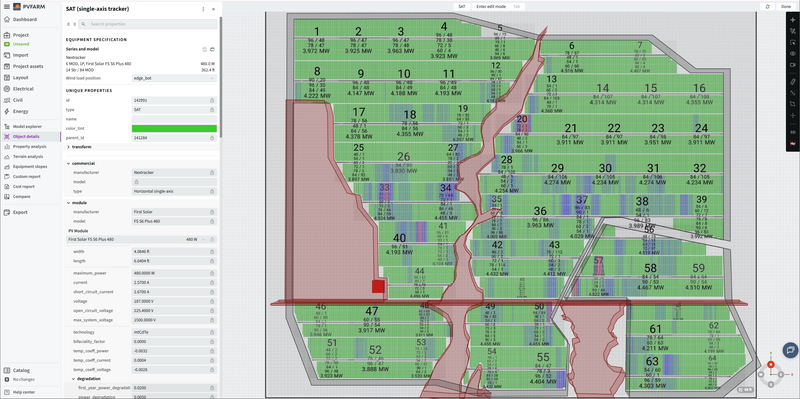The width and height of the screenshot is (800, 399).
Task: Close the SAT single-axis tracker panel
Action: [213, 9]
